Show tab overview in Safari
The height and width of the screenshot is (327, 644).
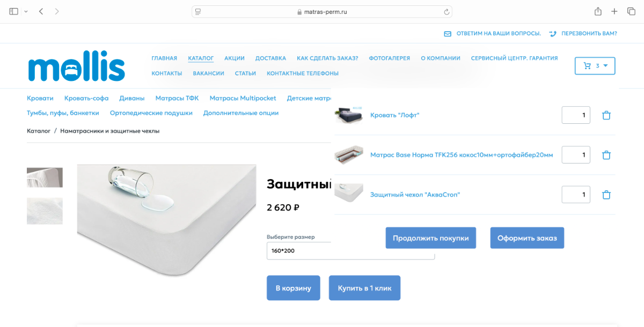[x=631, y=11]
